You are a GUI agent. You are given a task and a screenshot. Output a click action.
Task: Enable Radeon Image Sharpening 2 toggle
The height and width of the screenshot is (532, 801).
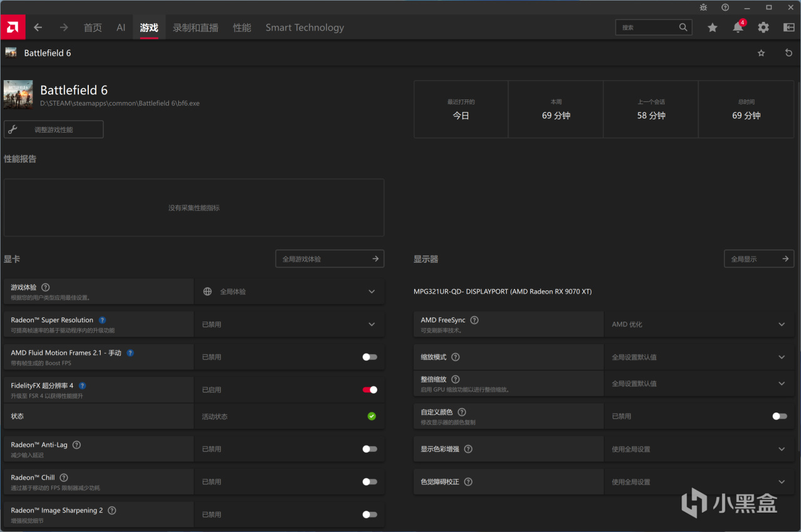370,514
